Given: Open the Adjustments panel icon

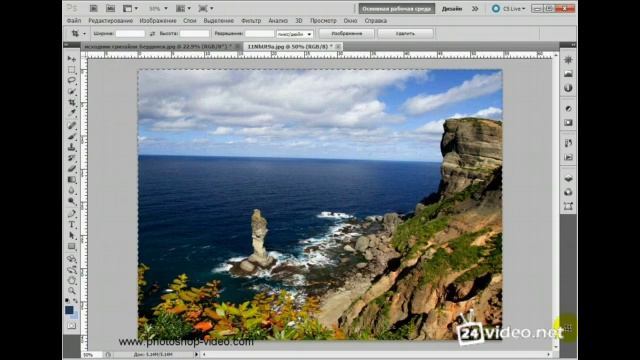Looking at the screenshot, I should pyautogui.click(x=568, y=109).
